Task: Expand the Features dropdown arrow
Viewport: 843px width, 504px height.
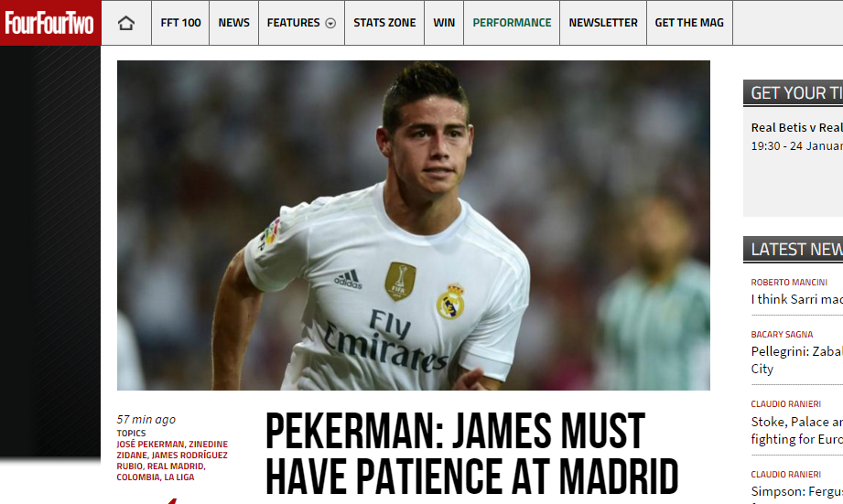Action: click(x=330, y=23)
